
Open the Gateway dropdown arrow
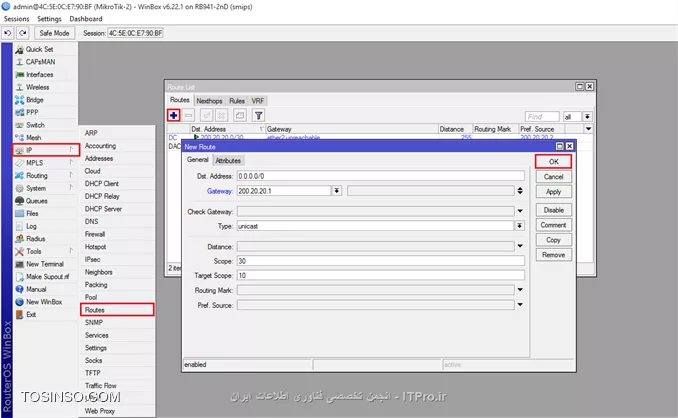(x=337, y=191)
